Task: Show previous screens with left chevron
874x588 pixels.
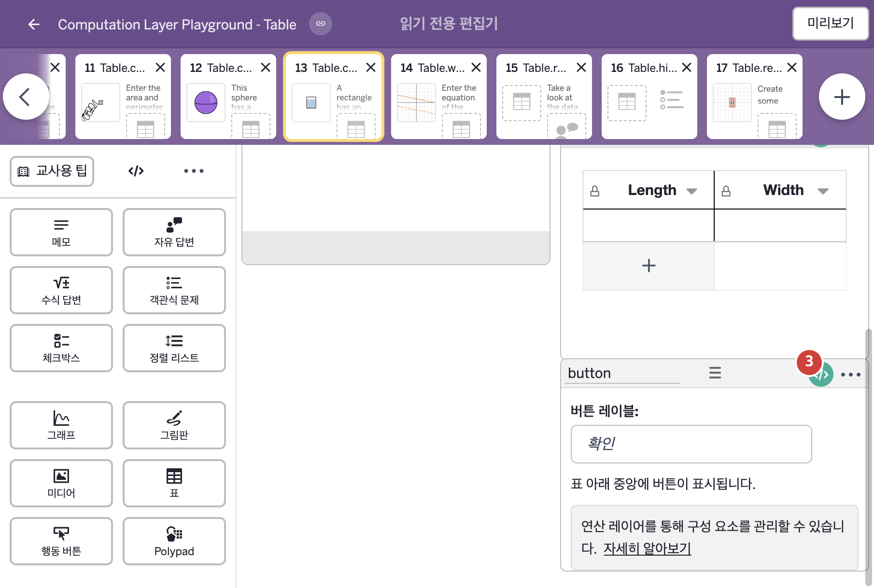Action: pos(25,97)
